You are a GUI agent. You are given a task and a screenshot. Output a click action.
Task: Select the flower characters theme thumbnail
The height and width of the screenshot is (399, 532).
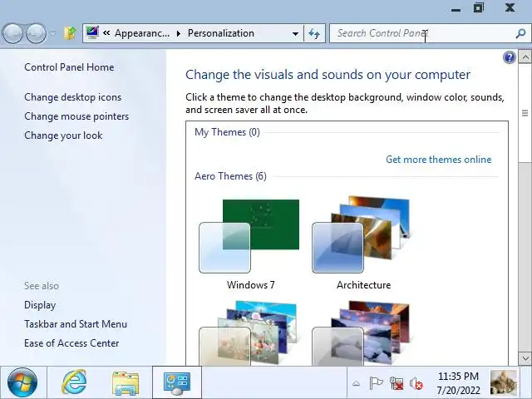[249, 333]
